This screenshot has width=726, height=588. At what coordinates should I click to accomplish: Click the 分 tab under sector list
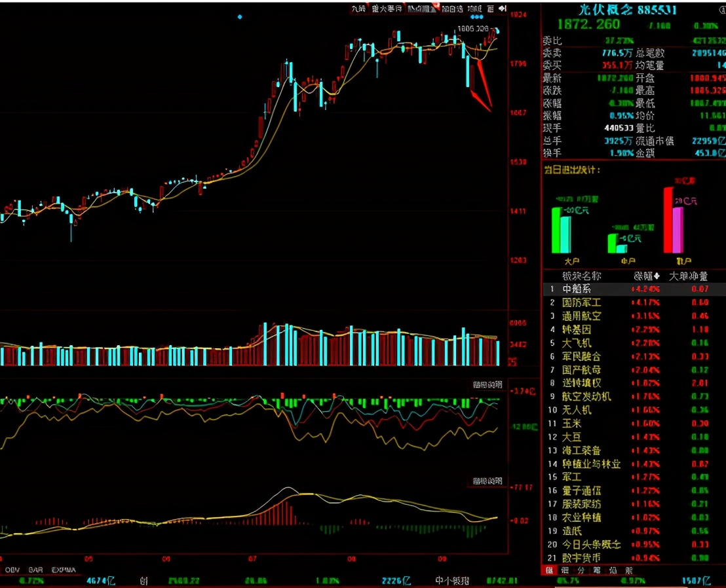pyautogui.click(x=581, y=570)
